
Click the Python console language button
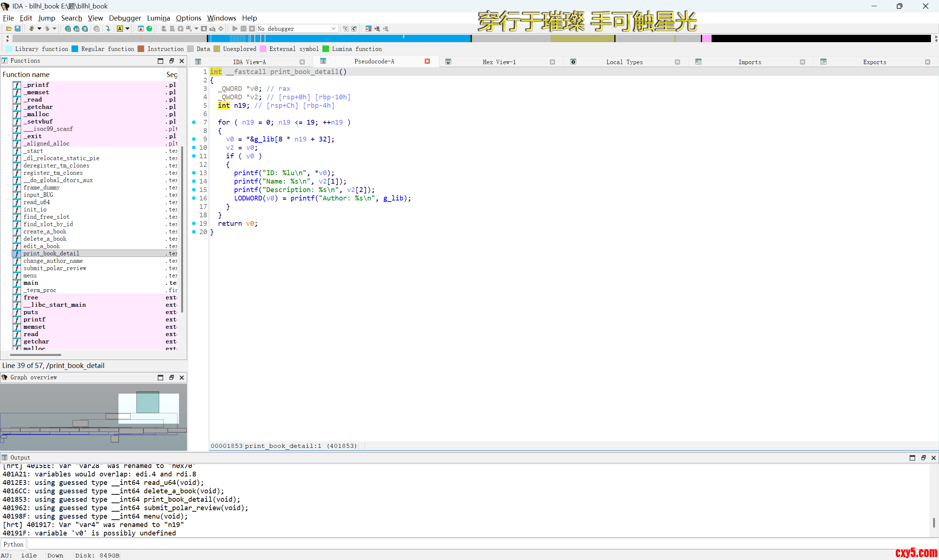(14, 544)
